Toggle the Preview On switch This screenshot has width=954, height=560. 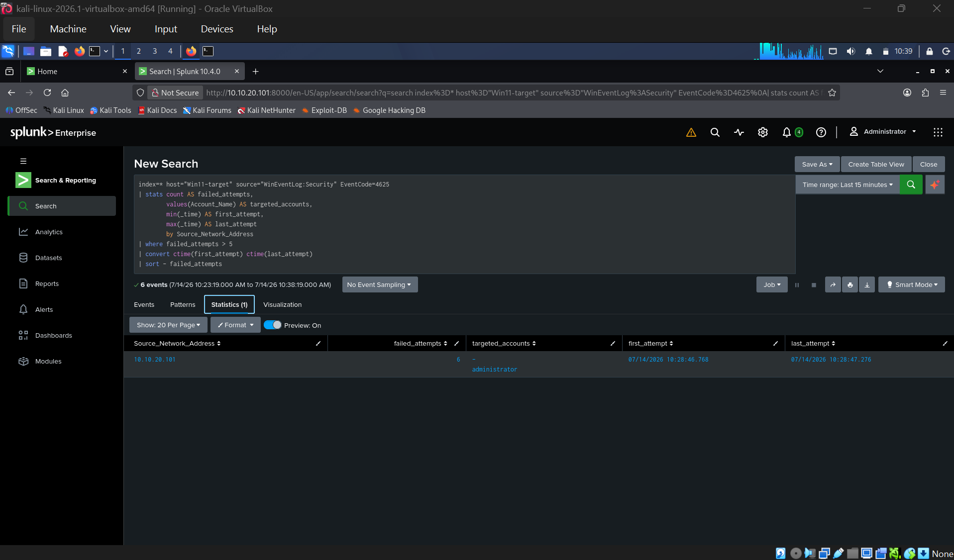(273, 325)
